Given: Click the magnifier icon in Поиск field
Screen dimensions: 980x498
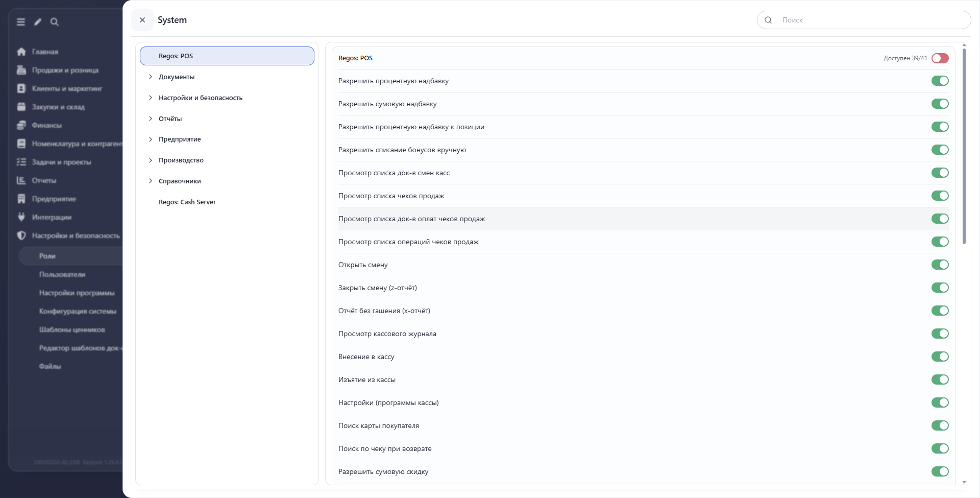Looking at the screenshot, I should pyautogui.click(x=768, y=20).
